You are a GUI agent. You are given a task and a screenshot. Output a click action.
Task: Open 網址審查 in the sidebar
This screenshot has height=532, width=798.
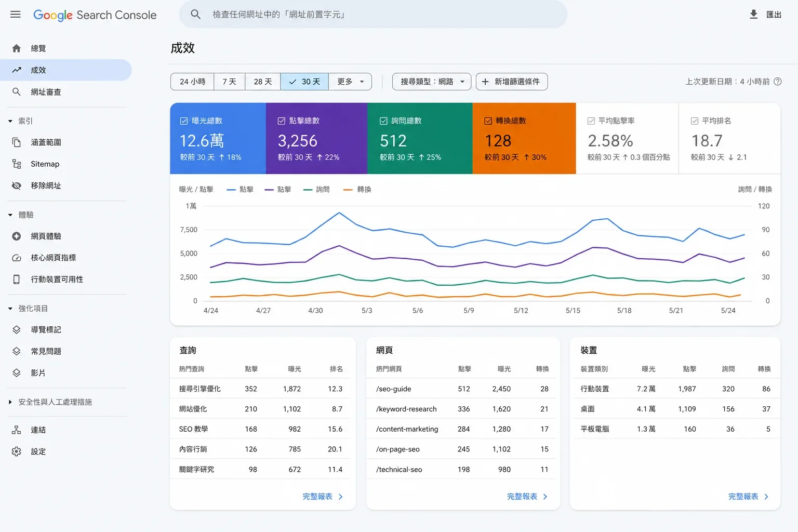[x=66, y=92]
